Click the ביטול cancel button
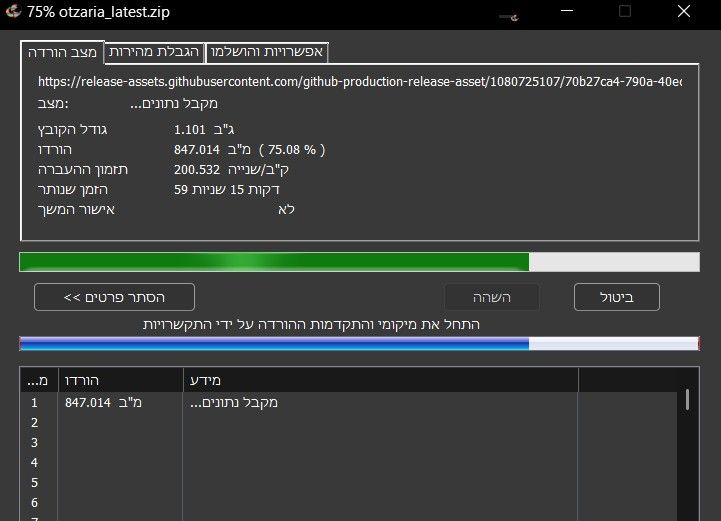Viewport: 721px width, 521px height. tap(617, 297)
